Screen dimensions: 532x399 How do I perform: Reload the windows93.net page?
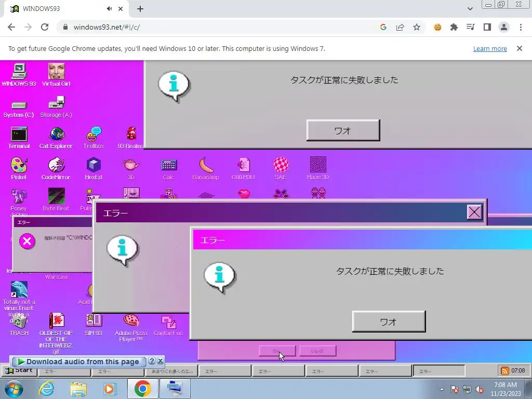click(x=45, y=27)
